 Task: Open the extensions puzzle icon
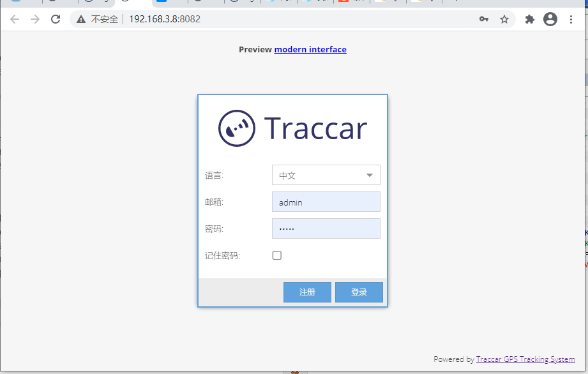[529, 19]
